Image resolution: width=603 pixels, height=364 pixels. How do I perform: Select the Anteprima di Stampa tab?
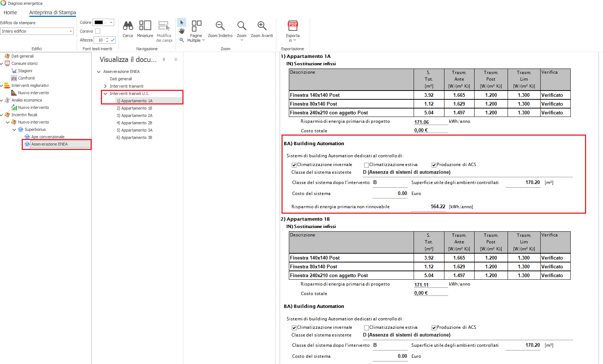click(52, 12)
